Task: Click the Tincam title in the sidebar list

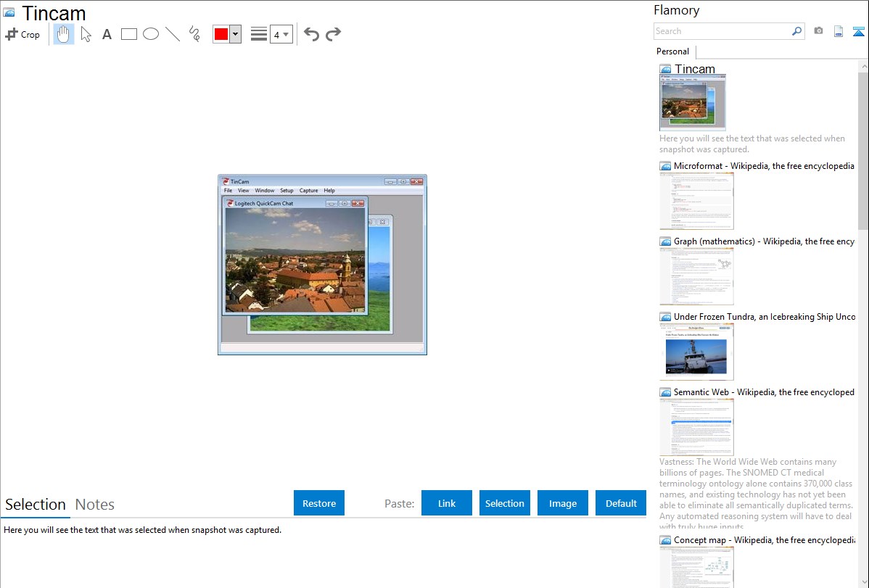Action: click(x=695, y=70)
